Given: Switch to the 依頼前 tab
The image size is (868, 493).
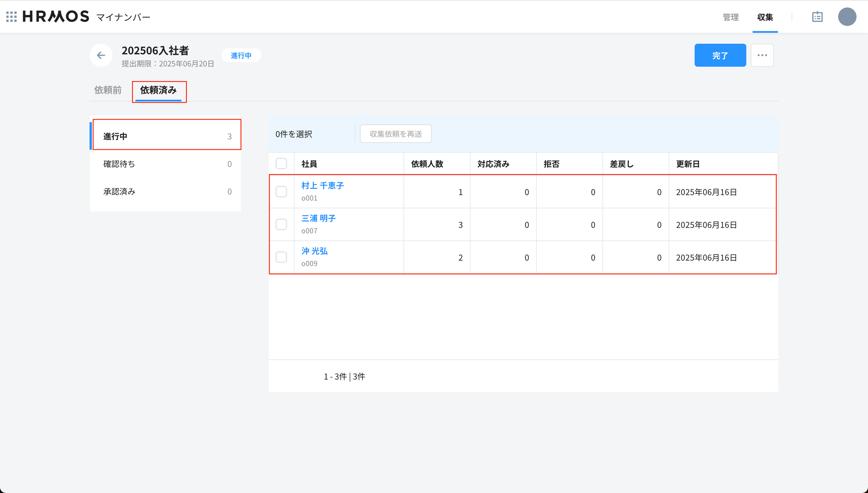Looking at the screenshot, I should click(108, 90).
